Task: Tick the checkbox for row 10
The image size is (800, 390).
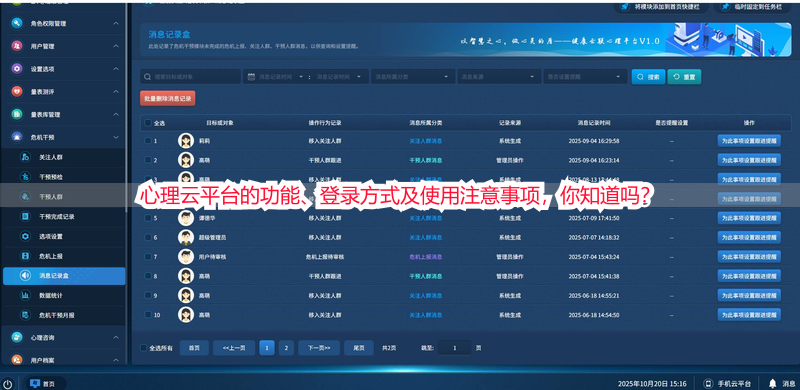Action: tap(148, 314)
